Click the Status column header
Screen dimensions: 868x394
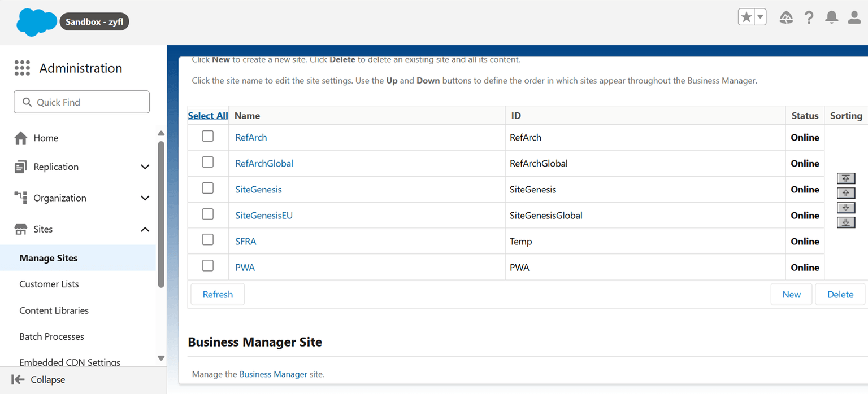click(x=805, y=115)
